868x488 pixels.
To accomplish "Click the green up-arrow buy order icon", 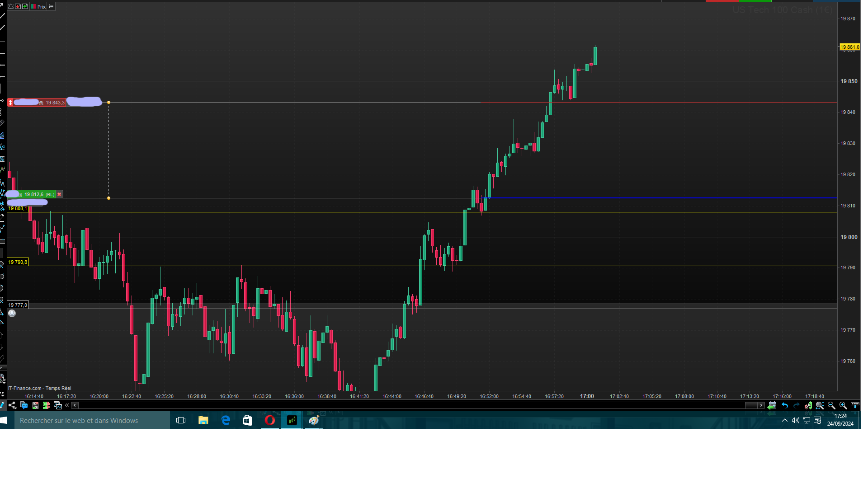I will point(25,7).
